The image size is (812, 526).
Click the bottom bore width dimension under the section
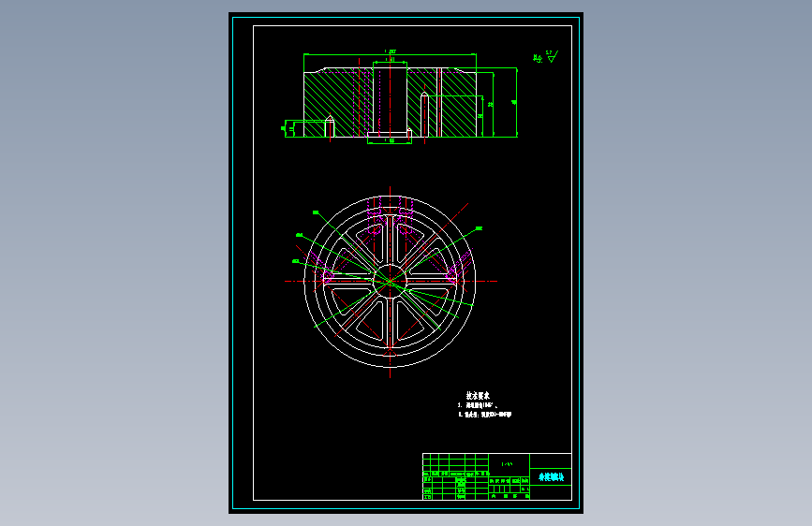point(390,140)
